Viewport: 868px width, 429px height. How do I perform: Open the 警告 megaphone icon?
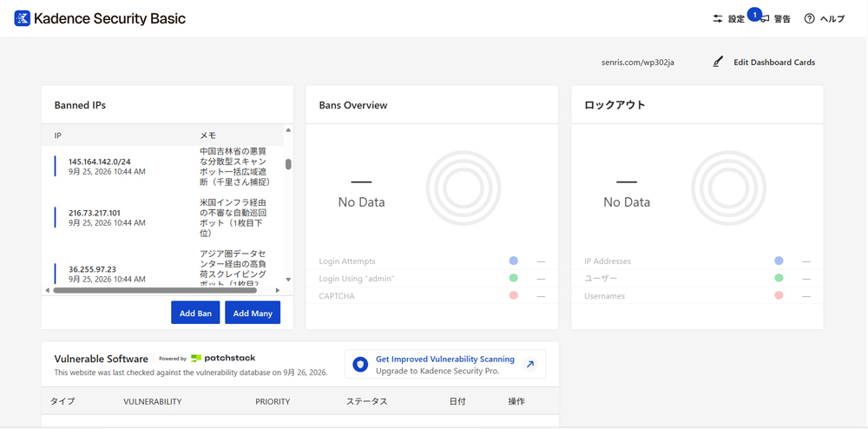(765, 19)
